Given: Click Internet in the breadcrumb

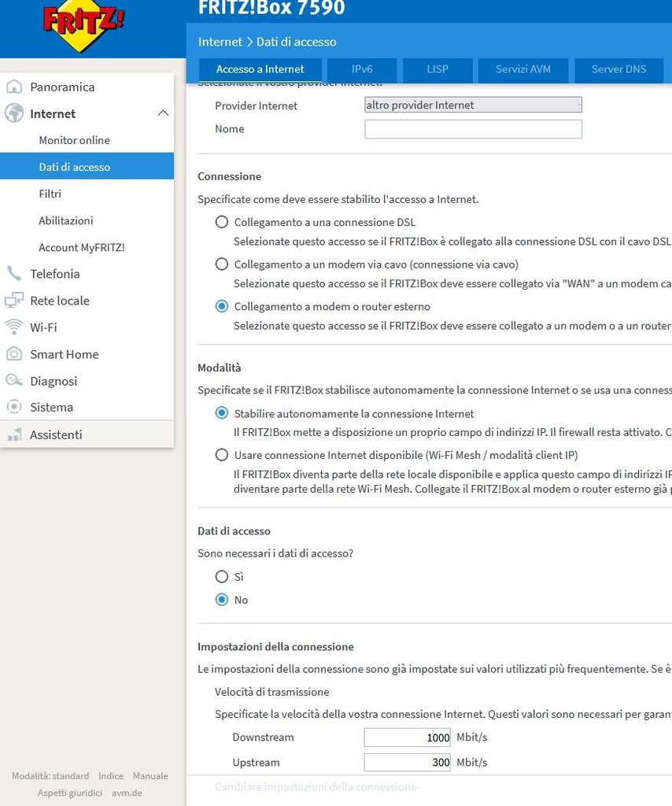Looking at the screenshot, I should (220, 42).
